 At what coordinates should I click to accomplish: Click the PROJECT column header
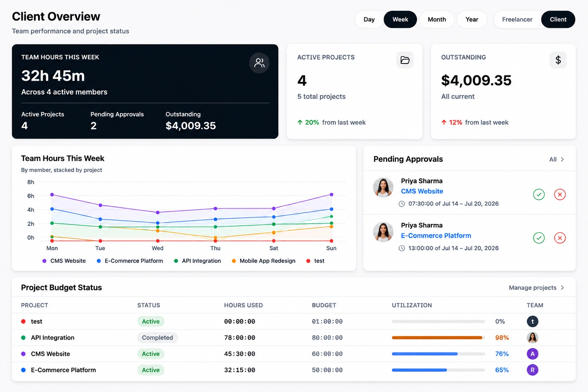coord(34,305)
